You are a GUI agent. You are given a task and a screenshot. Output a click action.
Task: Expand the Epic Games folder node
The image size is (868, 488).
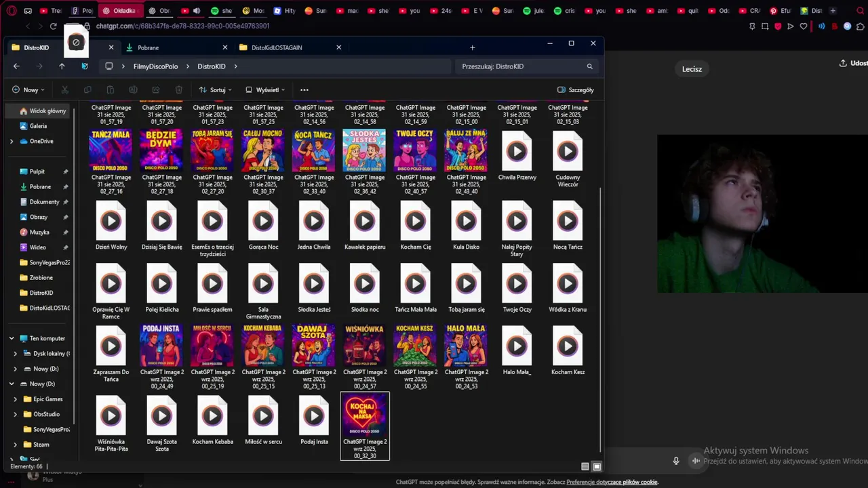(16, 399)
